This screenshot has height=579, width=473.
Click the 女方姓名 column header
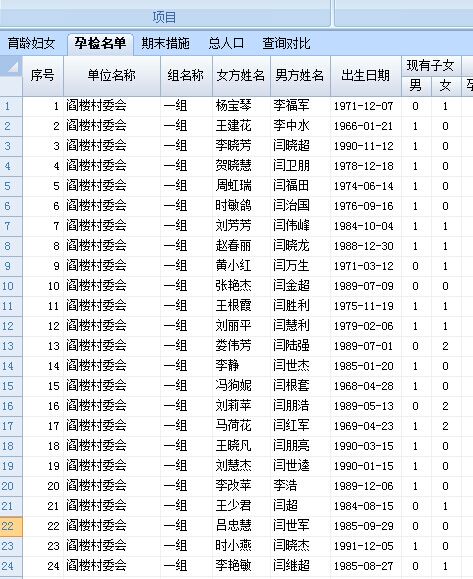tap(241, 76)
